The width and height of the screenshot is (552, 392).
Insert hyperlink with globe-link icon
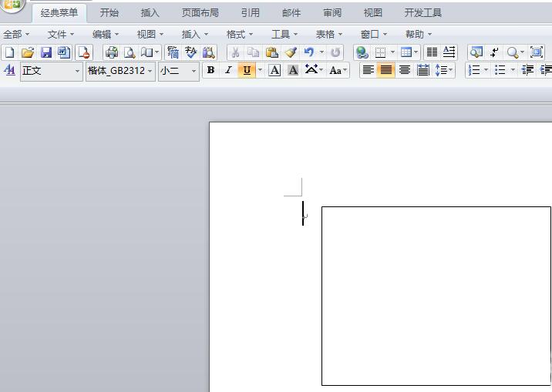(x=362, y=52)
